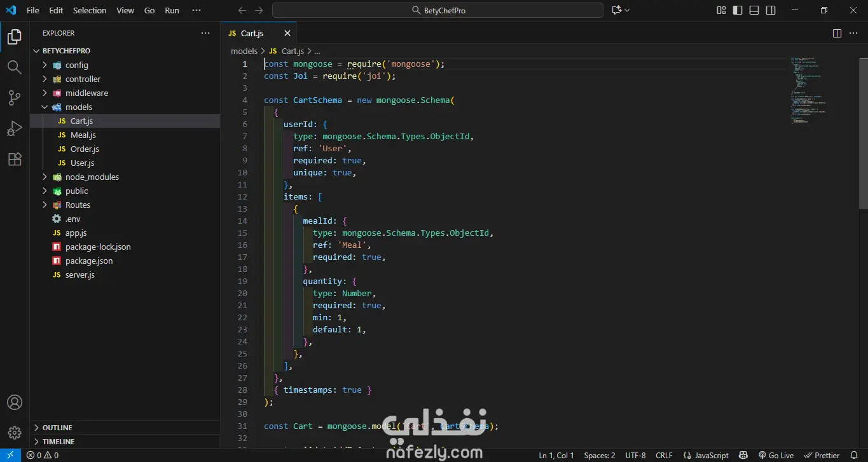This screenshot has height=462, width=868.
Task: Toggle the secondary side bar visibility
Action: pos(771,10)
